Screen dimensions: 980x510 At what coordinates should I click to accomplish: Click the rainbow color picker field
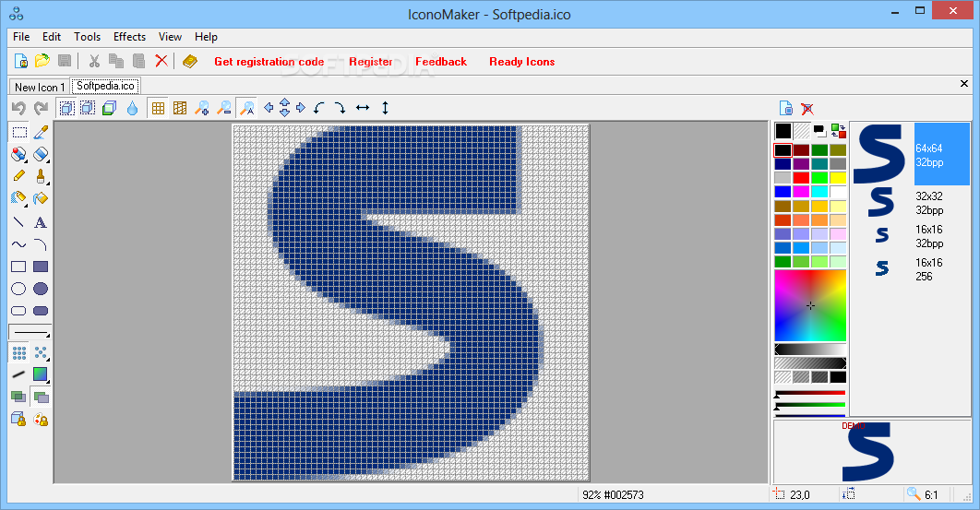pyautogui.click(x=810, y=305)
